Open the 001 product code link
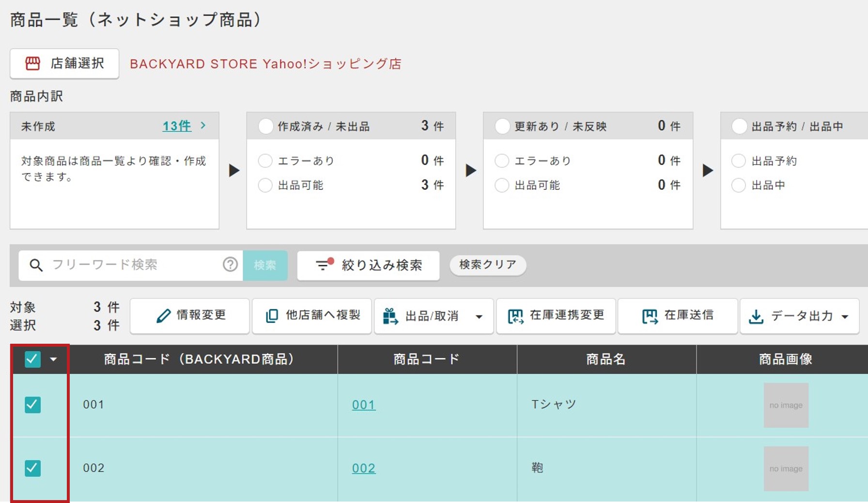Image resolution: width=868 pixels, height=503 pixels. [364, 405]
